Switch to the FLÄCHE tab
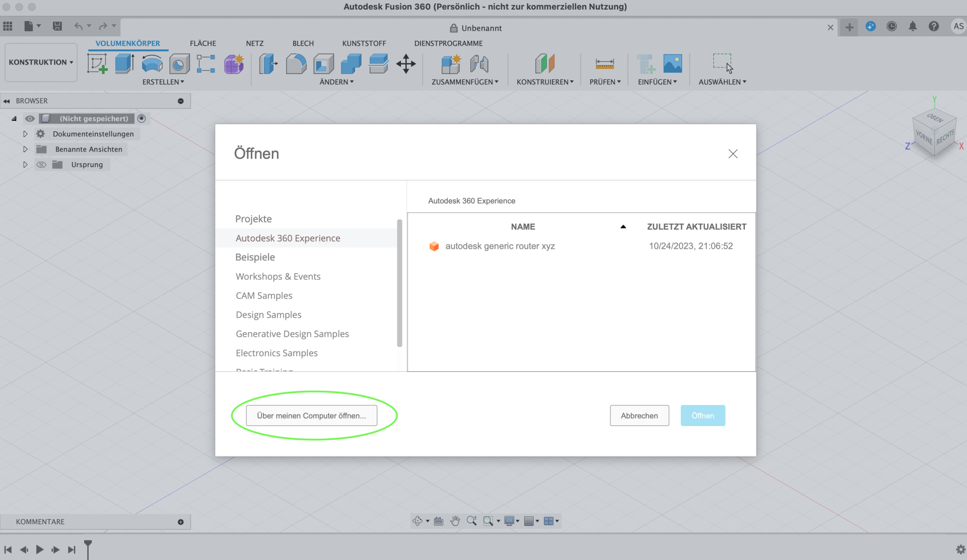This screenshot has height=560, width=967. tap(203, 43)
